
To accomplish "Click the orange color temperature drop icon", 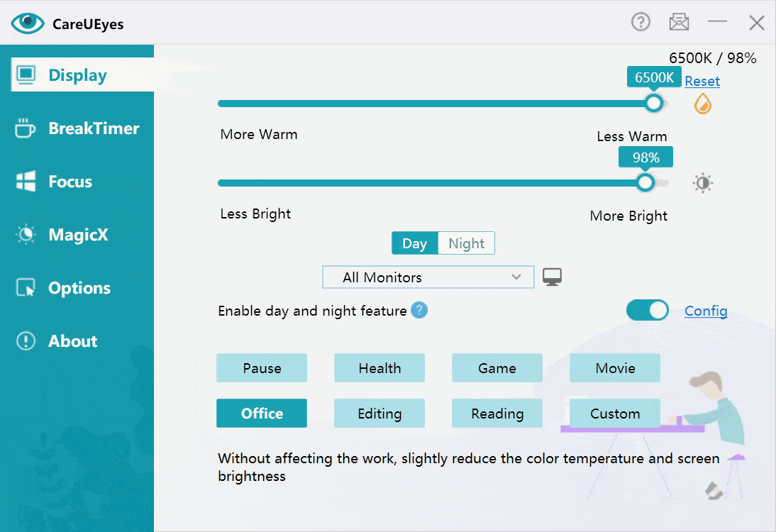I will pos(702,104).
